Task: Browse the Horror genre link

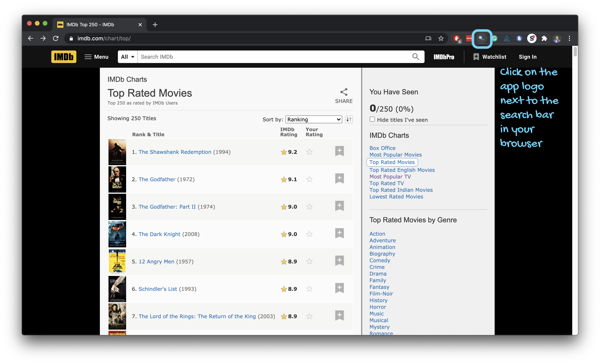Action: (378, 307)
